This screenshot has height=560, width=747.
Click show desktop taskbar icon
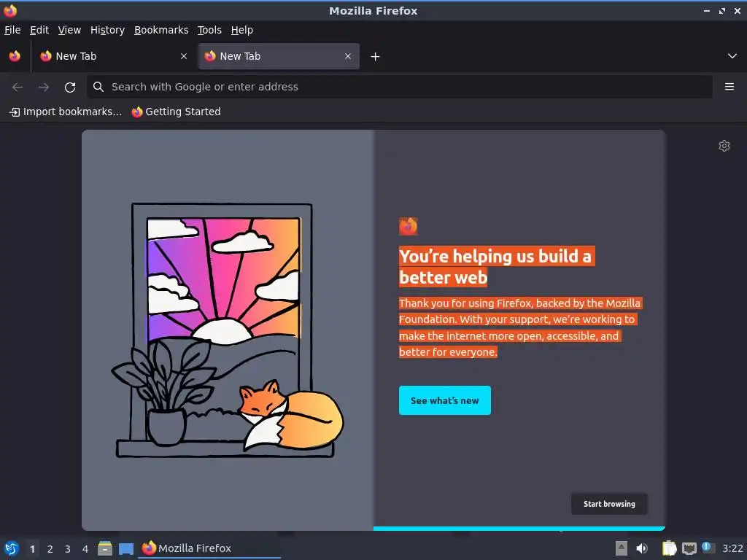(x=126, y=548)
